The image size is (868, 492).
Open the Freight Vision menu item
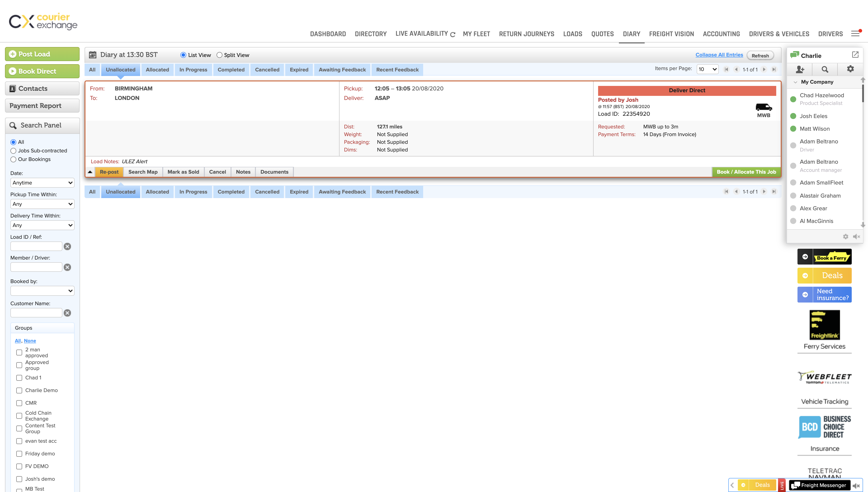pyautogui.click(x=671, y=34)
